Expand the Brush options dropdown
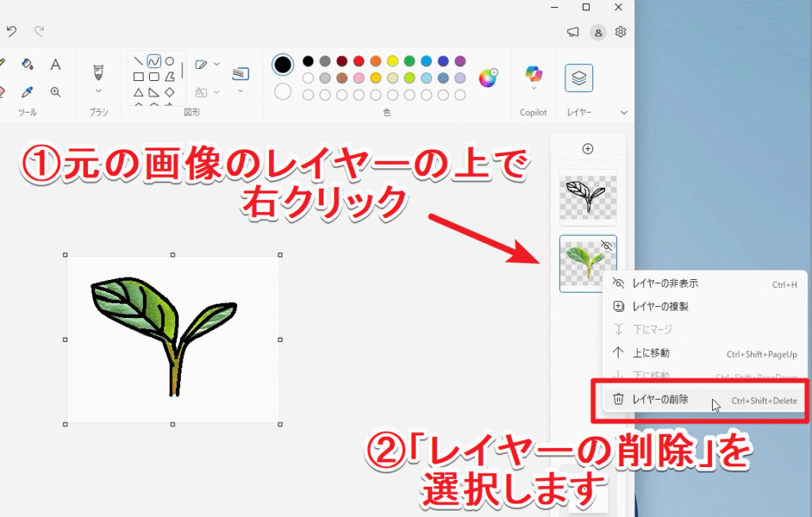This screenshot has height=517, width=812. click(x=98, y=91)
